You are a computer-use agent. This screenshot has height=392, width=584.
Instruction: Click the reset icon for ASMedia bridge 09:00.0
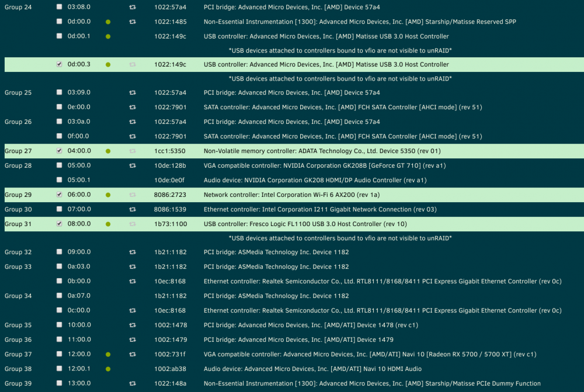pos(132,252)
